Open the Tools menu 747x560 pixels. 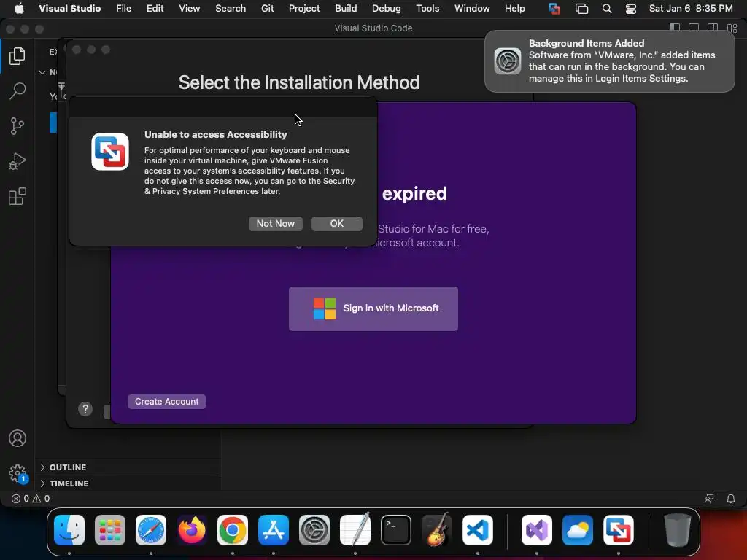[x=427, y=9]
